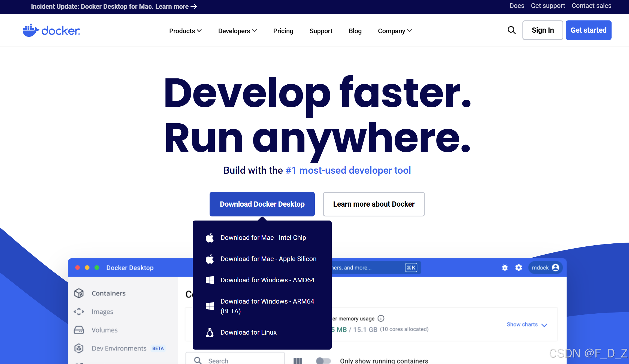Open the site search magnifier icon
This screenshot has width=629, height=364.
pyautogui.click(x=512, y=30)
